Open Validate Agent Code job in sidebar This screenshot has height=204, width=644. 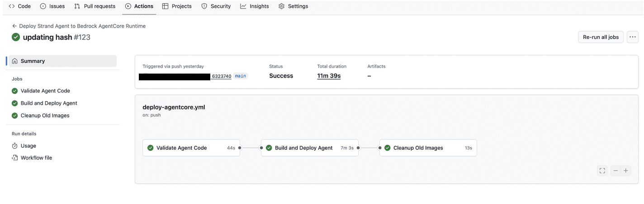click(45, 91)
